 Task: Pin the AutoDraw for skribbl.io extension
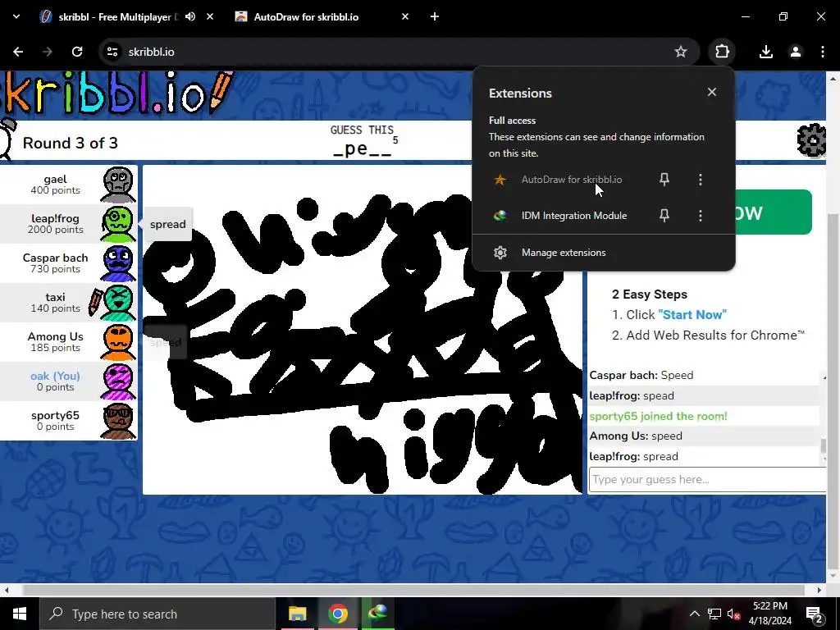[664, 180]
